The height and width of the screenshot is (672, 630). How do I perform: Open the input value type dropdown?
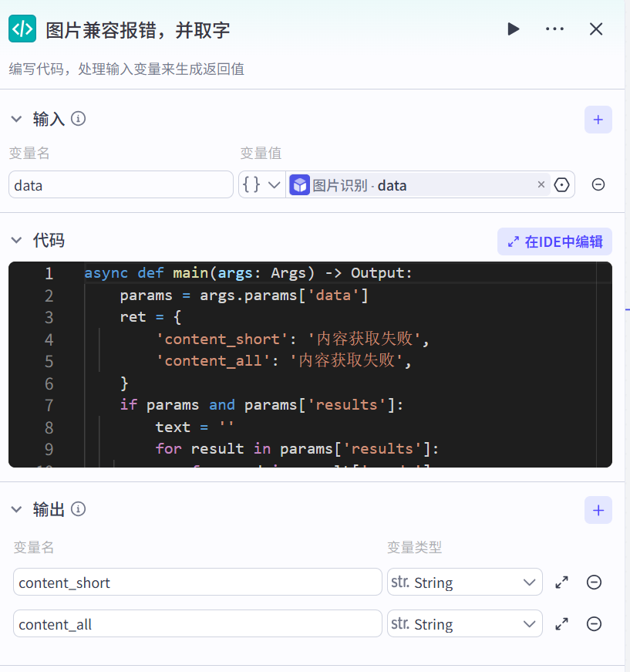(261, 184)
